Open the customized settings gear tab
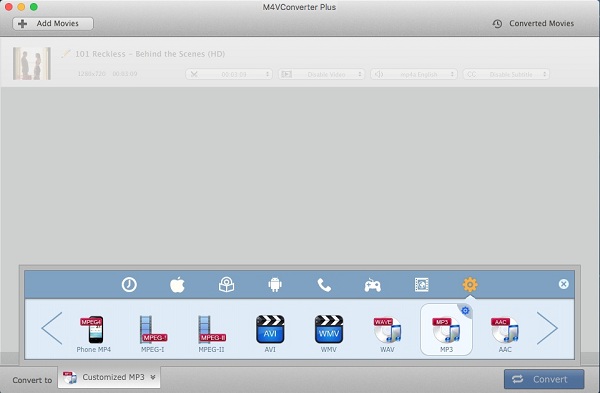Image resolution: width=600 pixels, height=393 pixels. (x=470, y=285)
